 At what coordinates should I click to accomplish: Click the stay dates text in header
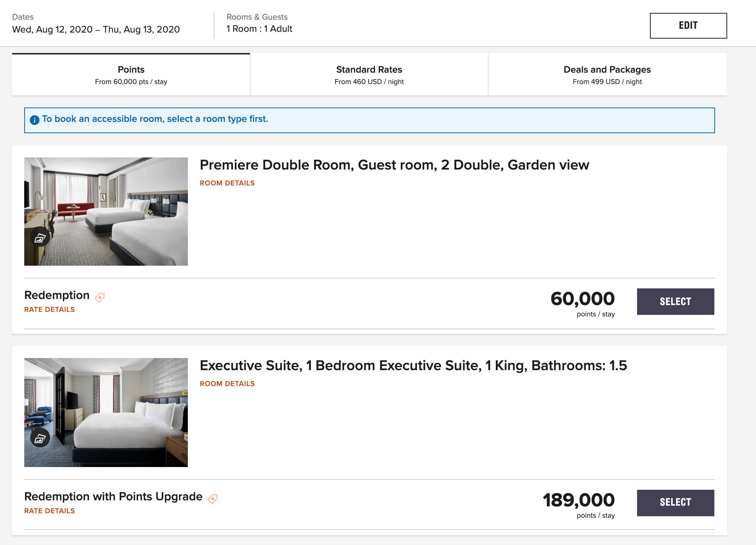(x=96, y=30)
